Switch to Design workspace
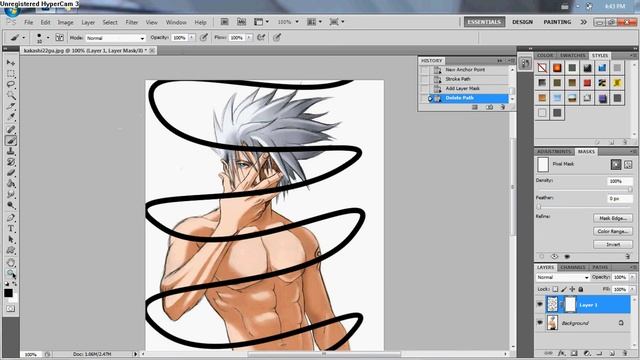Screen dimensions: 640x360 pyautogui.click(x=522, y=22)
